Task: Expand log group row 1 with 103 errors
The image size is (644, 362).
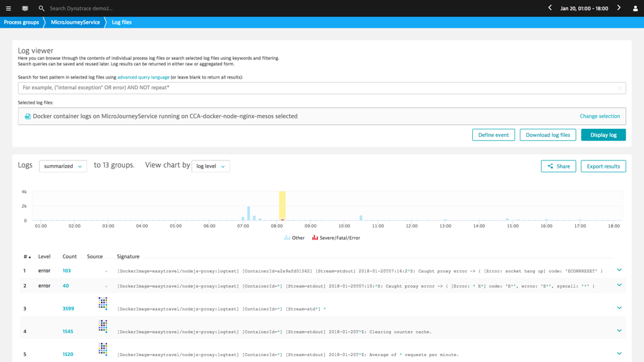Action: [x=620, y=270]
